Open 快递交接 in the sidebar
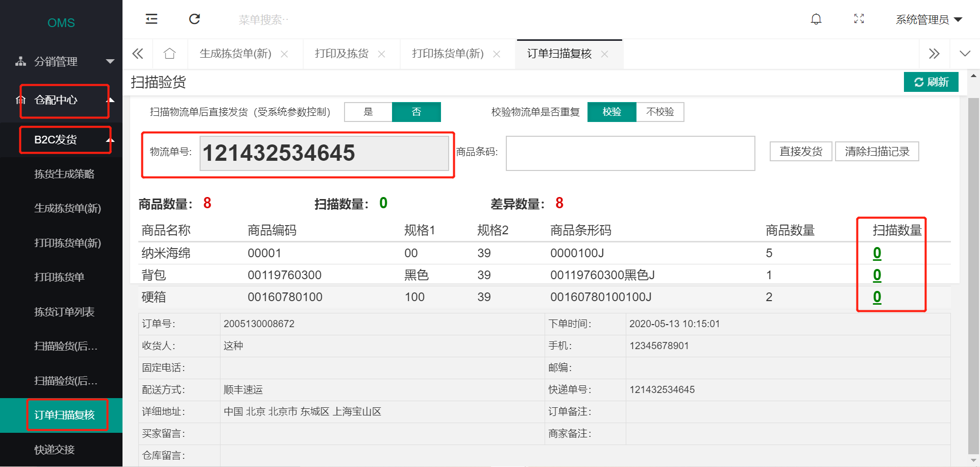This screenshot has width=980, height=467. 55,450
